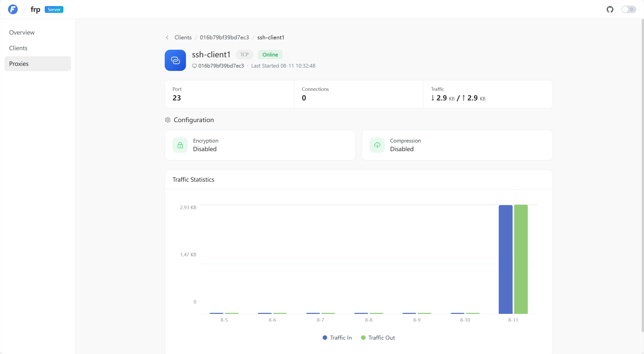Open the GitHub repository icon
The image size is (644, 354).
coord(610,9)
